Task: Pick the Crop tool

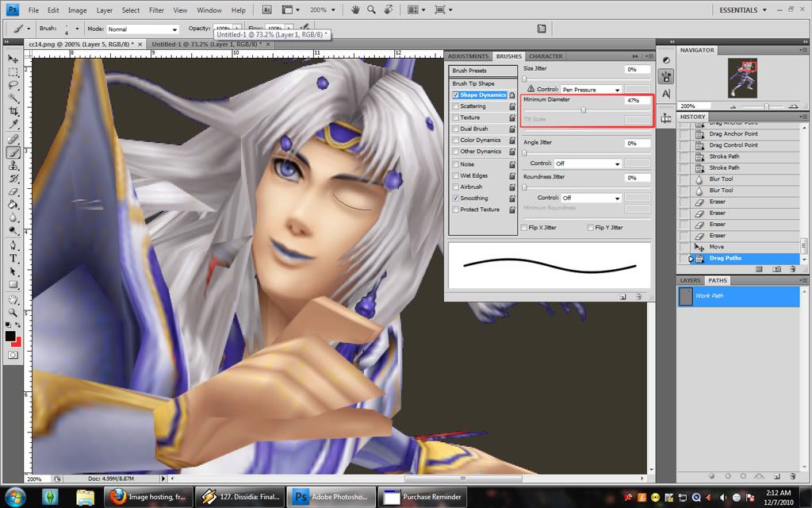Action: tap(13, 112)
